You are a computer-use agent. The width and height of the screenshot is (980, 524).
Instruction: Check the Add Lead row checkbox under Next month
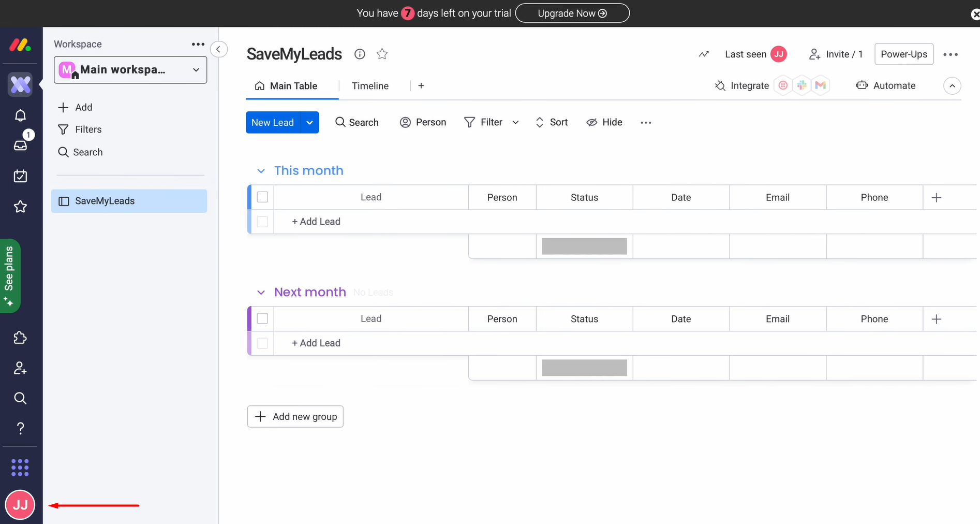tap(262, 343)
